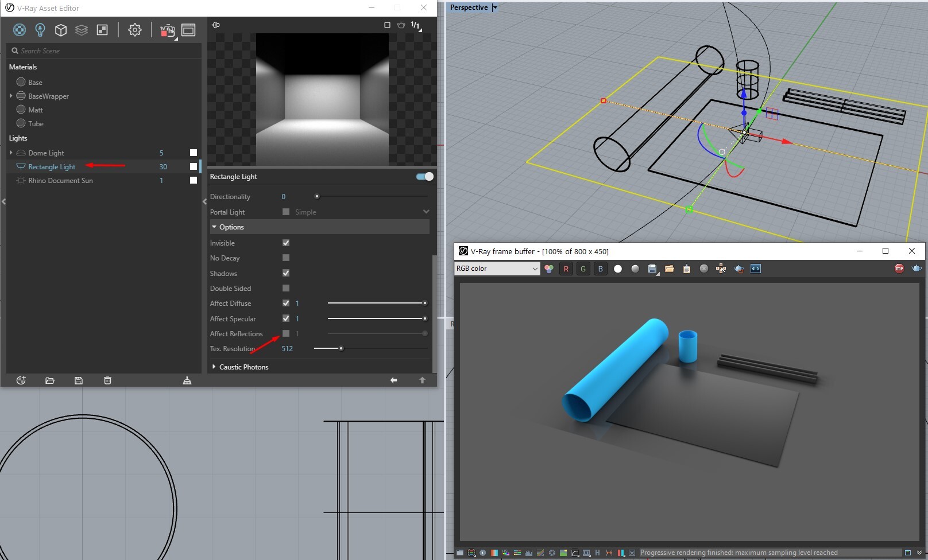The height and width of the screenshot is (560, 928).
Task: Enable No Decay checkbox
Action: click(x=286, y=258)
